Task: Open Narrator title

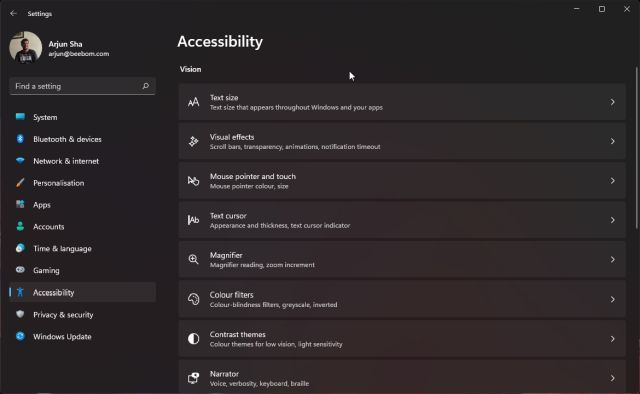Action: 224,374
